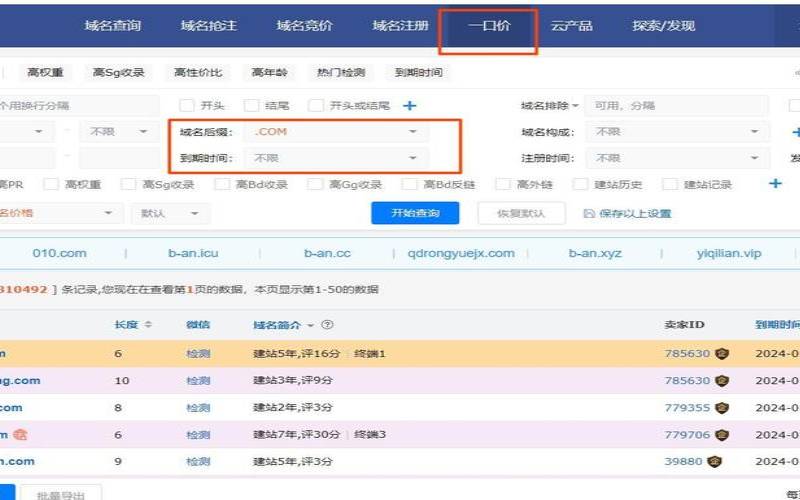Screen dimensions: 800x500
Task: Check the 高Sg收录 attribute checkbox
Action: click(129, 184)
